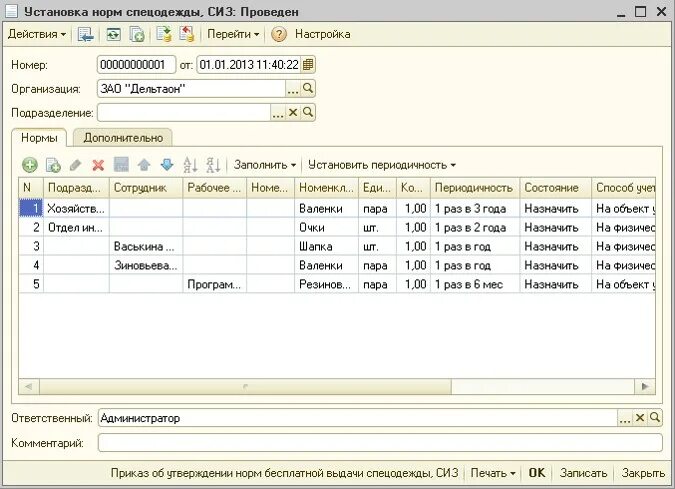Click Приказ об утверждении норм button
This screenshot has width=675, height=489.
click(x=284, y=473)
